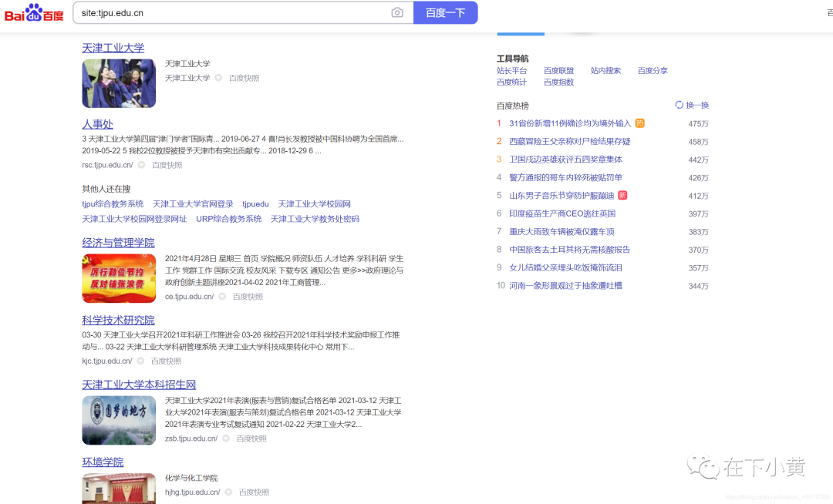Click ce.tjpu.edu.cn/ URL
Viewport: 833px width, 504px height.
point(189,297)
